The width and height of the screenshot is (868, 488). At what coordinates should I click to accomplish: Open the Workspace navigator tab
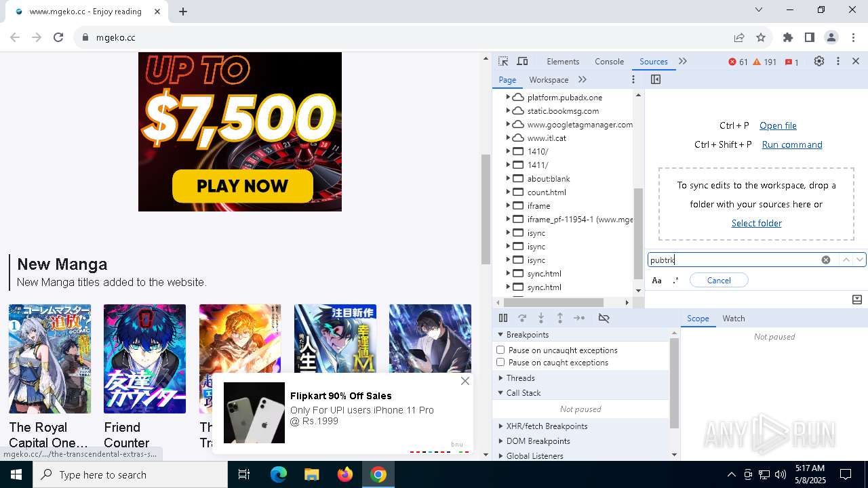[549, 80]
